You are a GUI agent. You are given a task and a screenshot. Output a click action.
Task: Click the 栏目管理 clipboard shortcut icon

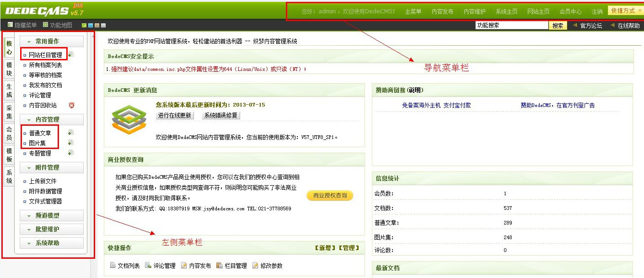pyautogui.click(x=220, y=266)
